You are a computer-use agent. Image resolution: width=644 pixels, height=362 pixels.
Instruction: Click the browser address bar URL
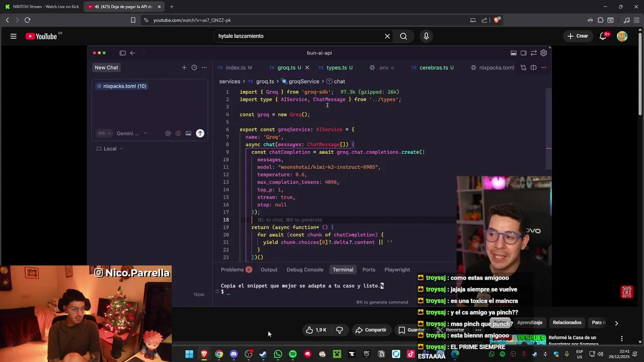(x=192, y=20)
